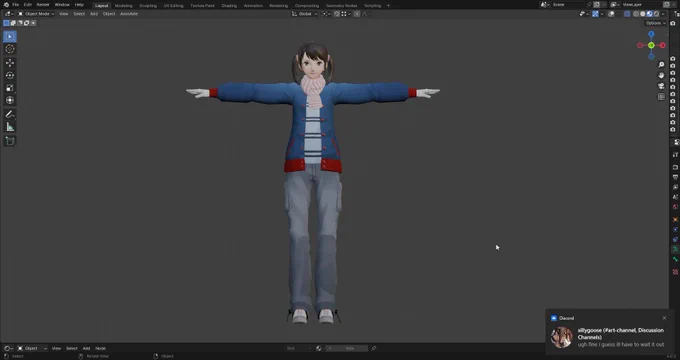Toggle proportional editing in viewport header

[x=357, y=14]
